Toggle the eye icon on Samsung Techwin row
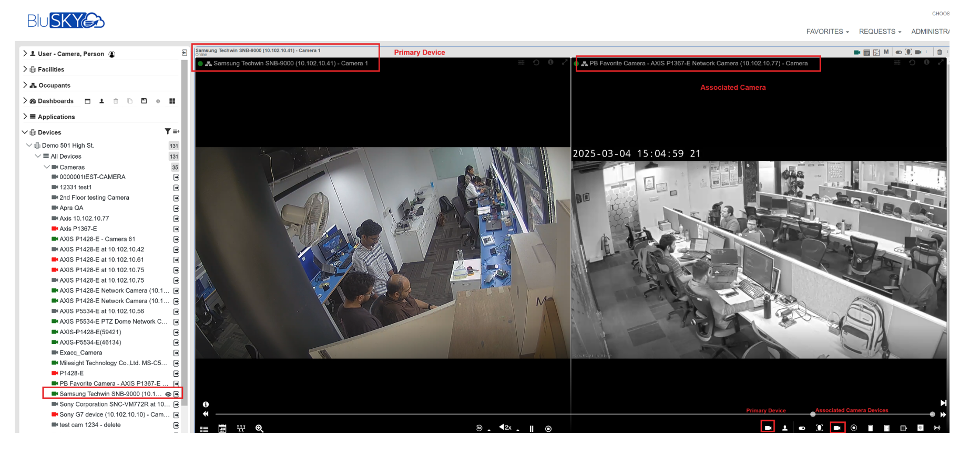 pos(168,394)
